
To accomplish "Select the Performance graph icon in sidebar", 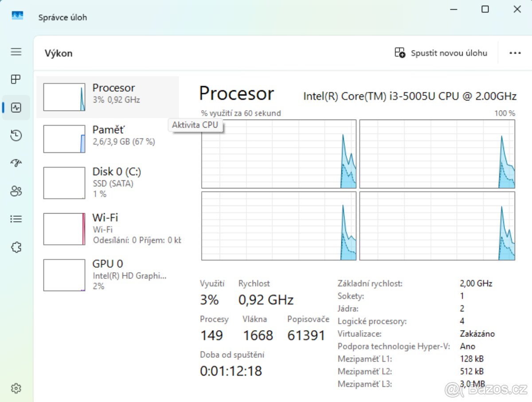I will (16, 107).
